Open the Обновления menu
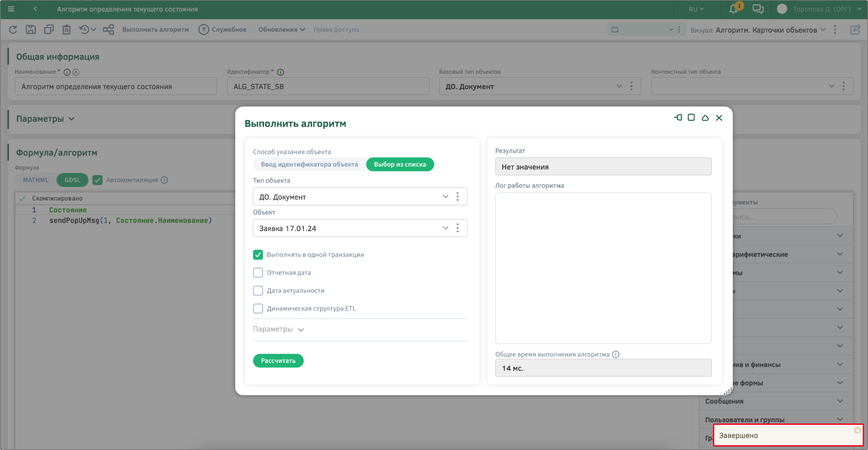 tap(281, 30)
